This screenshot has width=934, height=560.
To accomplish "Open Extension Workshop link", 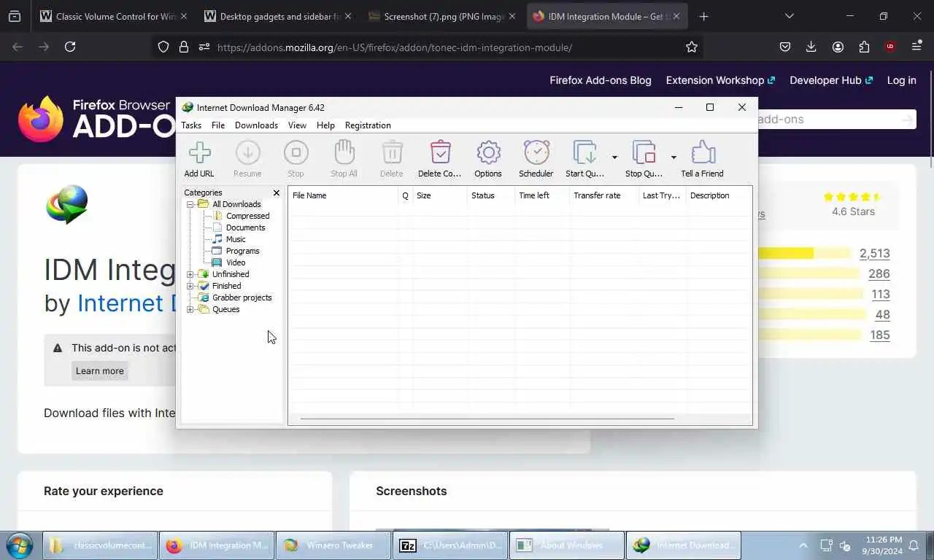I will pos(720,80).
